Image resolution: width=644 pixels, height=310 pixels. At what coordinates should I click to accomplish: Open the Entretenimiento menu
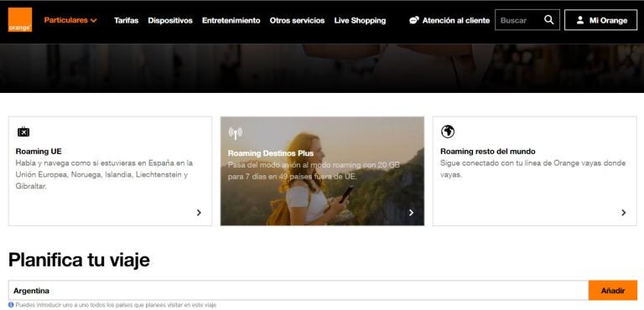pos(231,21)
